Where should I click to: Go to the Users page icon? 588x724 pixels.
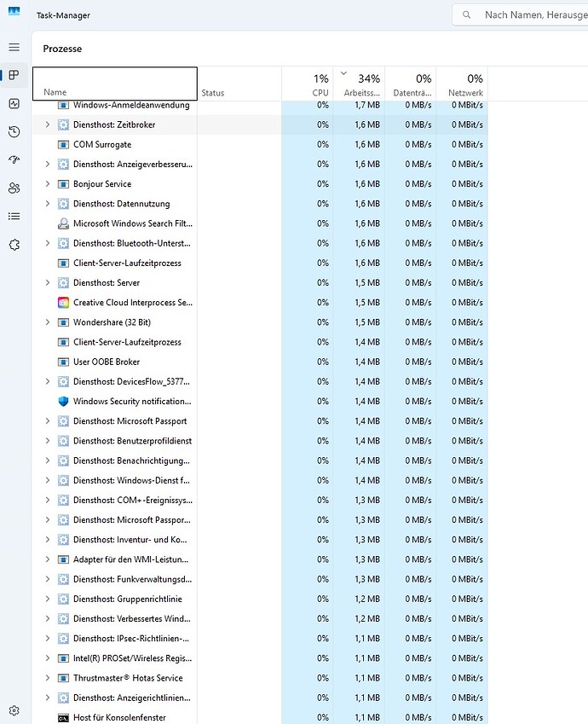14,188
